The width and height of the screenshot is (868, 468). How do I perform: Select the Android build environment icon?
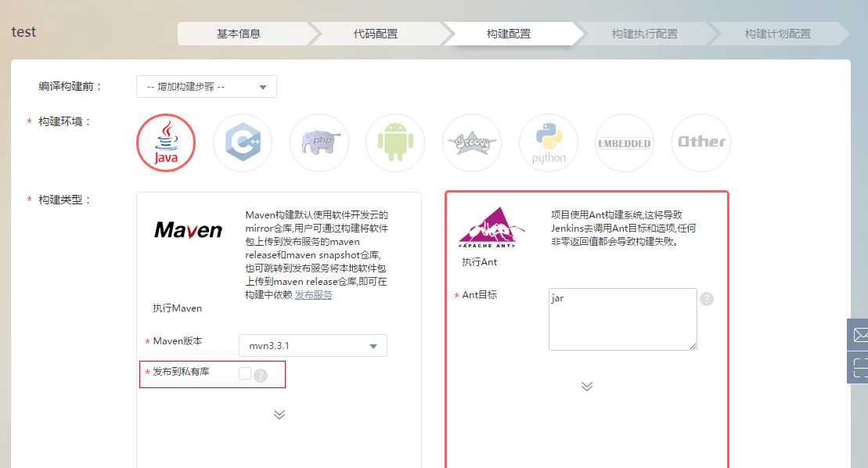coord(395,142)
